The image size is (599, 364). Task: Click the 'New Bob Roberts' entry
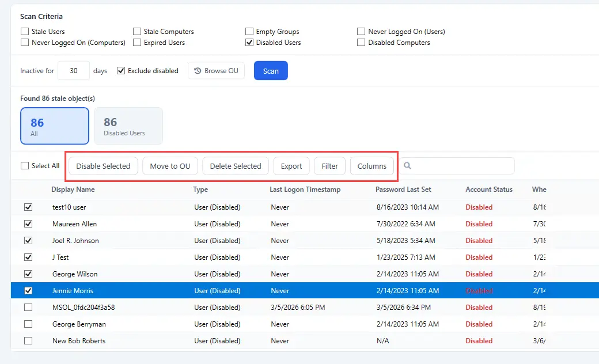[x=79, y=341]
